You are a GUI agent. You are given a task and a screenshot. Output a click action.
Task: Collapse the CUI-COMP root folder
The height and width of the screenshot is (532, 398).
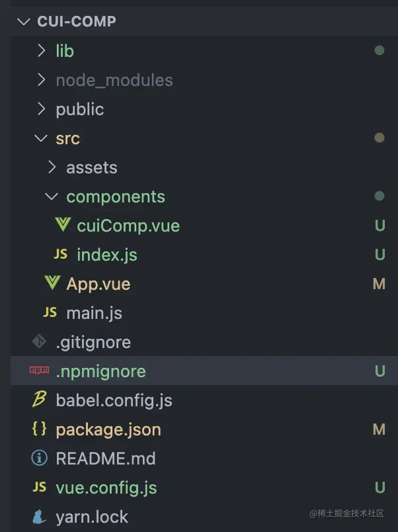pyautogui.click(x=24, y=22)
